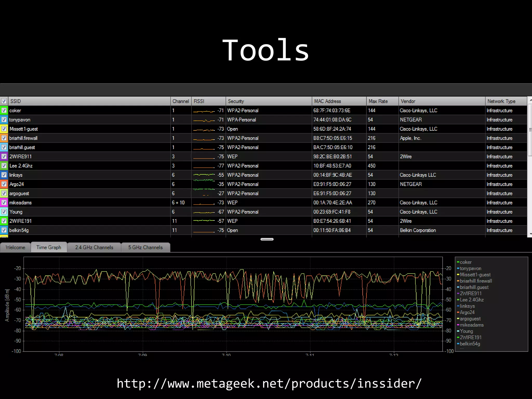Select briarhill.guest in the graph legend
The image size is (532, 399).
point(473,287)
